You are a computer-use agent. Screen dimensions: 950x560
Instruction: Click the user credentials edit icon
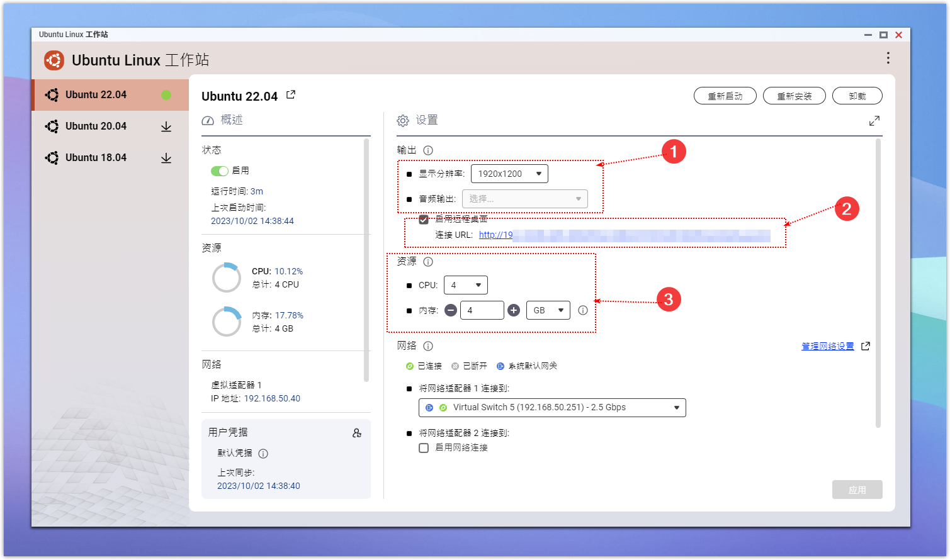point(357,433)
